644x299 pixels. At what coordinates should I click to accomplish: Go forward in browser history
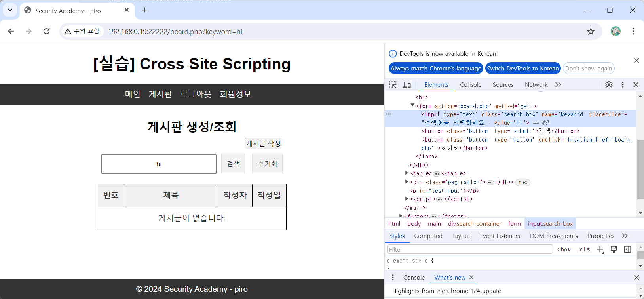tap(28, 31)
